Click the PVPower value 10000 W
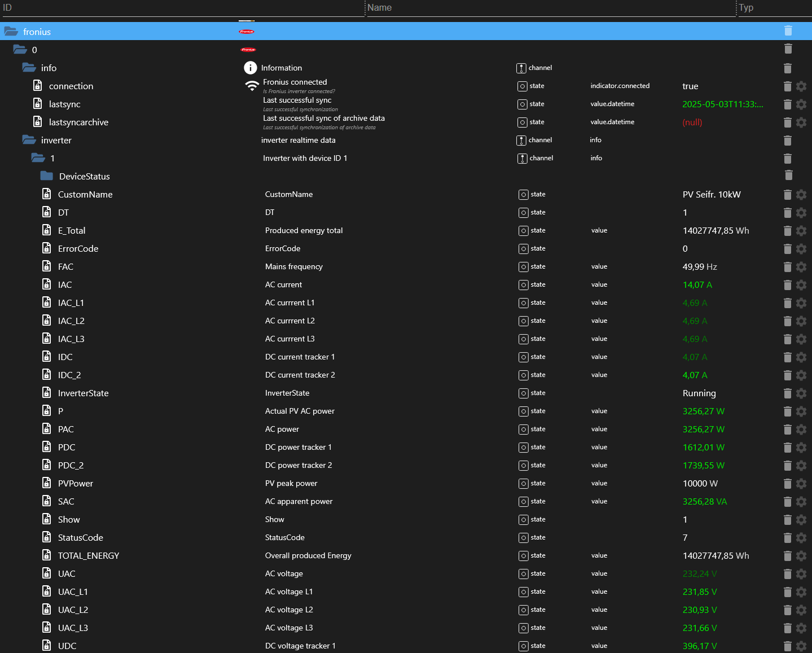812x653 pixels. (700, 484)
